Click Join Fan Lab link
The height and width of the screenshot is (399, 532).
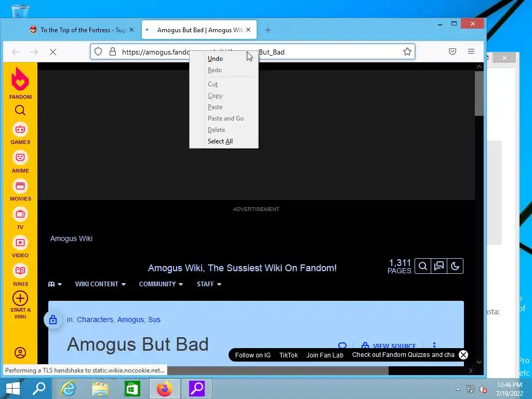(x=325, y=355)
